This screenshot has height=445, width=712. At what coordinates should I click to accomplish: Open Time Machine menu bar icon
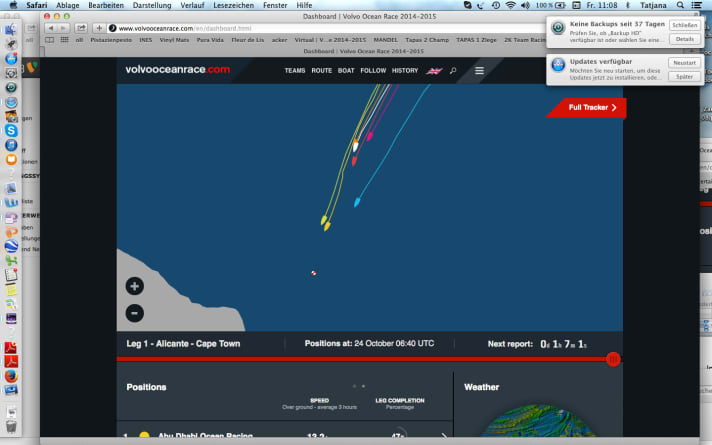pyautogui.click(x=496, y=5)
